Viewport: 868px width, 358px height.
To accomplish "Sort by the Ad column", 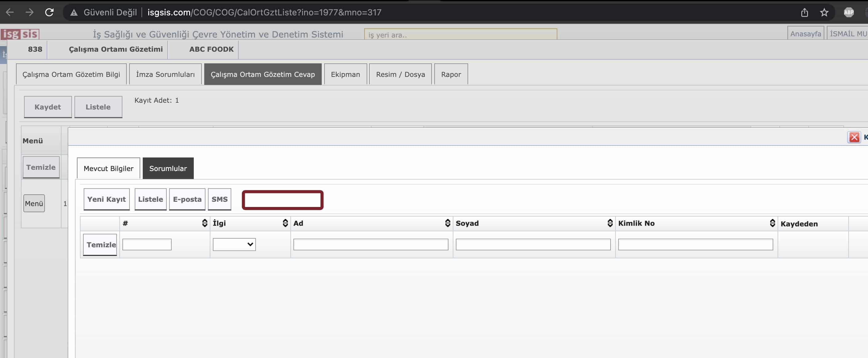I will point(448,223).
